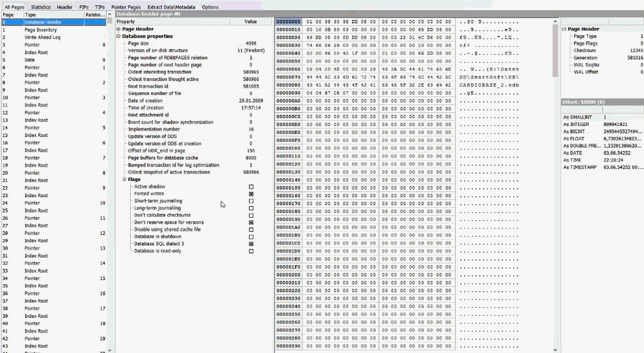Click the Type column header
The image size is (644, 353).
click(x=54, y=15)
